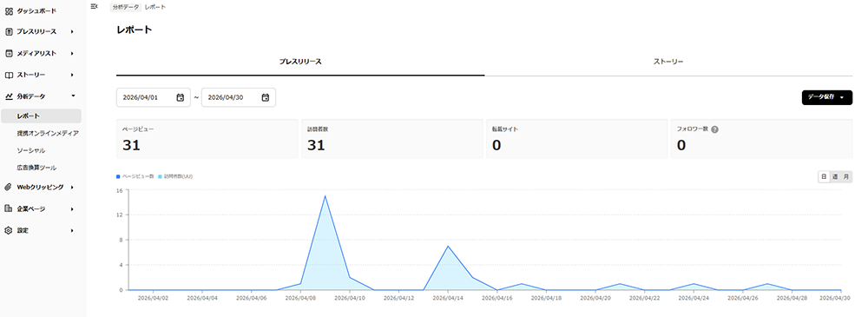This screenshot has width=868, height=317.
Task: Click the 2026/04/02 axis label
Action: coord(153,298)
